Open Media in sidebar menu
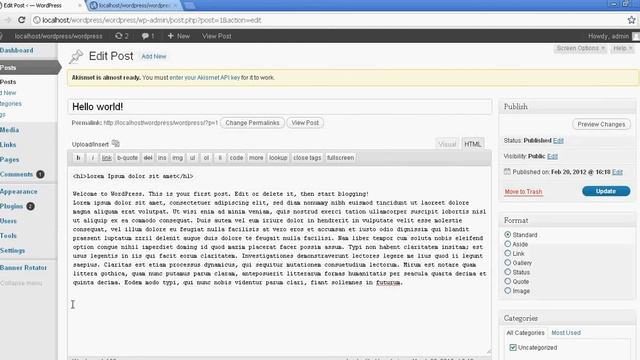This screenshot has width=640, height=360. coord(10,130)
